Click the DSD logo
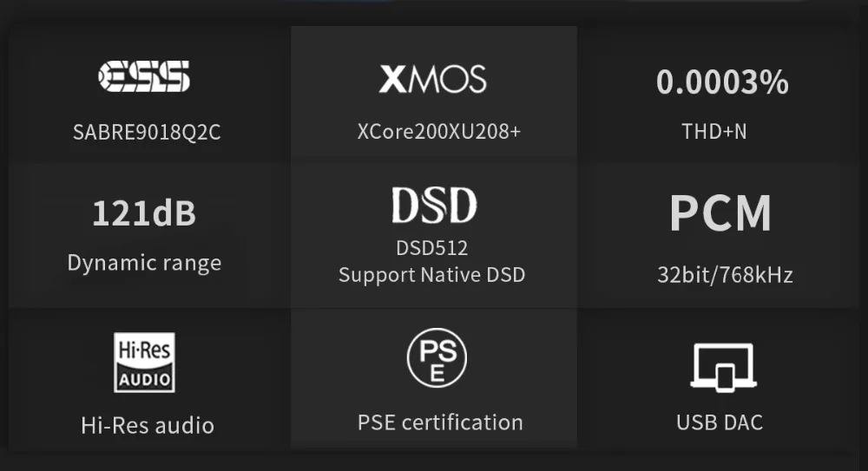 (x=433, y=205)
